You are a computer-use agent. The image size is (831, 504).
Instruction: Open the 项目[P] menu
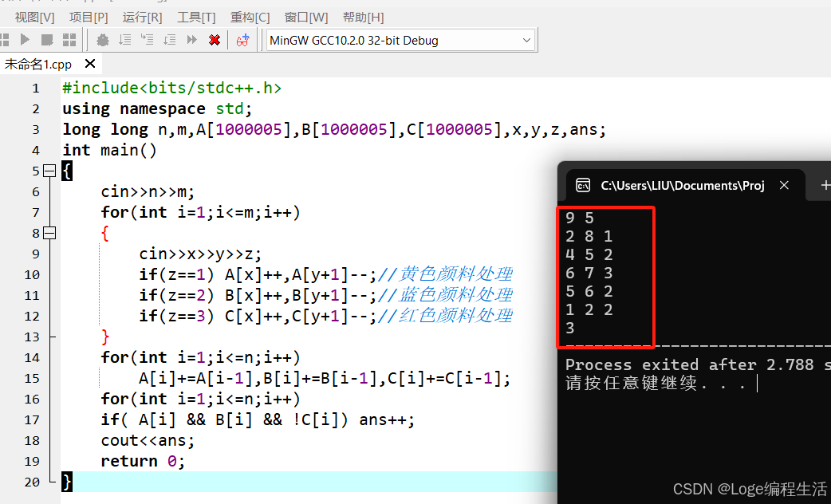89,18
